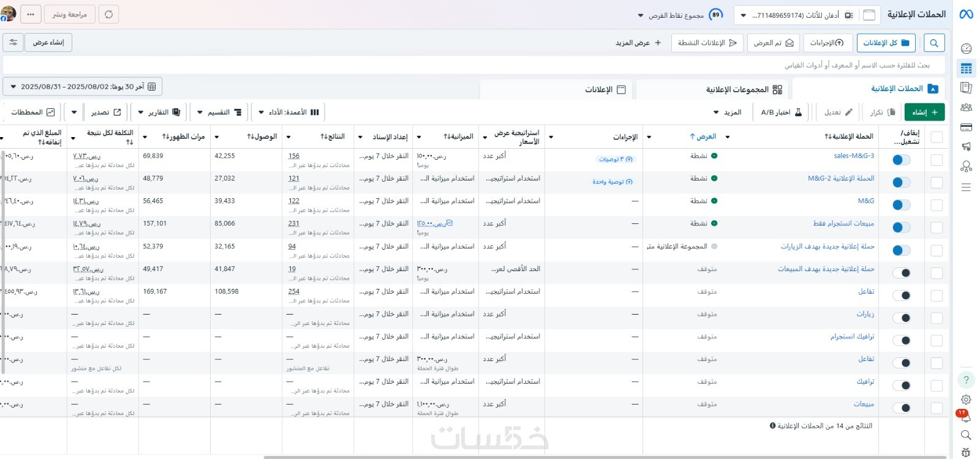This screenshot has height=459, width=980.
Task: Open the audiences people icon in the sidebar
Action: [x=966, y=108]
